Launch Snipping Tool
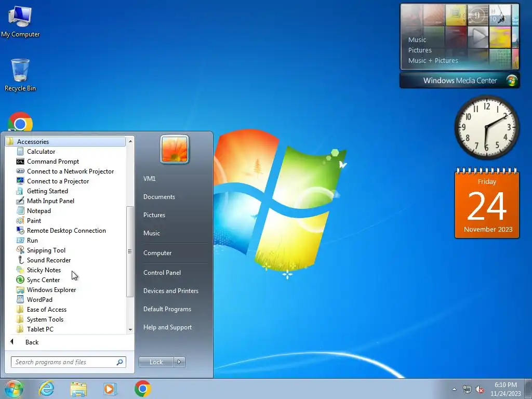 pyautogui.click(x=46, y=250)
